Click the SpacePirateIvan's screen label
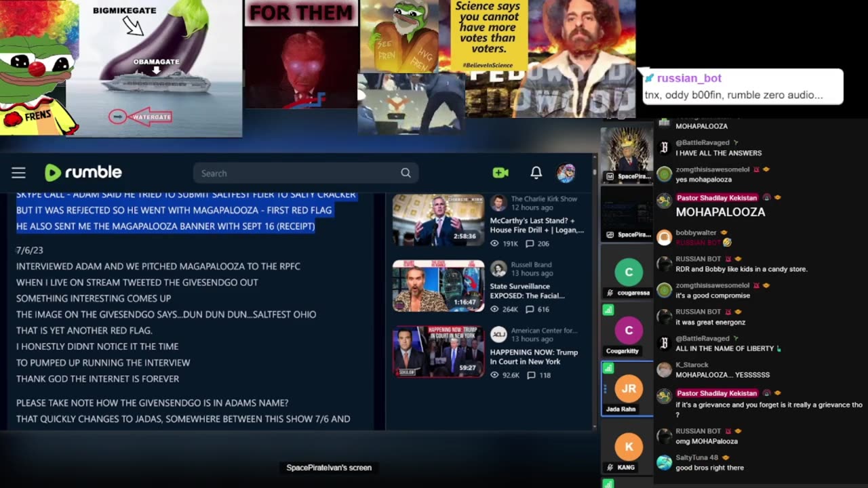 329,468
